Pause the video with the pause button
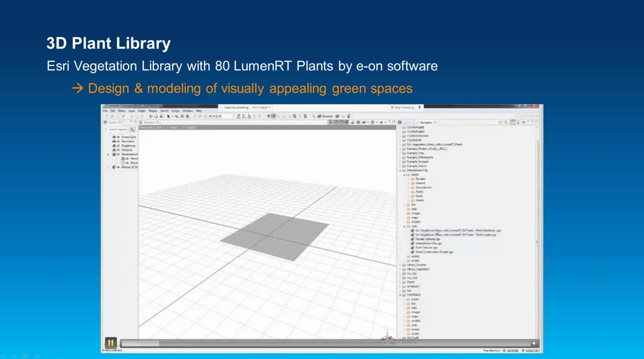The image size is (644, 359). (111, 343)
